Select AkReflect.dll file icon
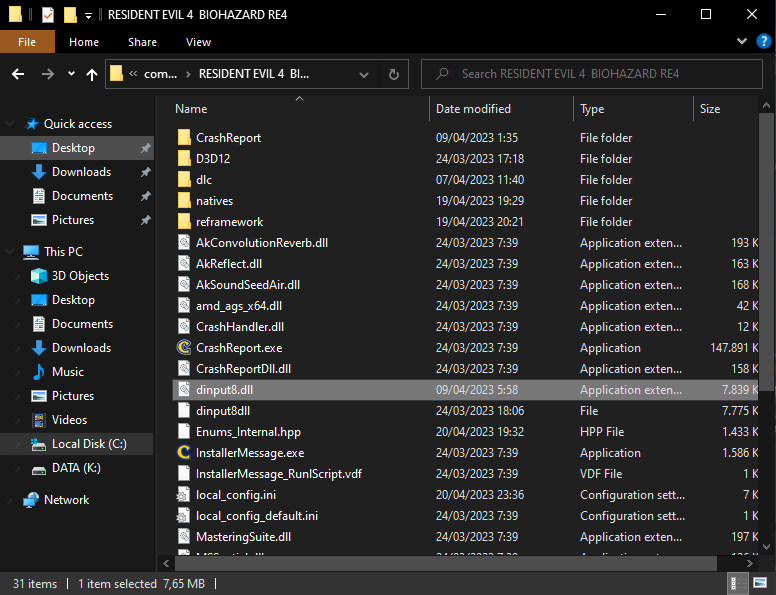 point(184,264)
